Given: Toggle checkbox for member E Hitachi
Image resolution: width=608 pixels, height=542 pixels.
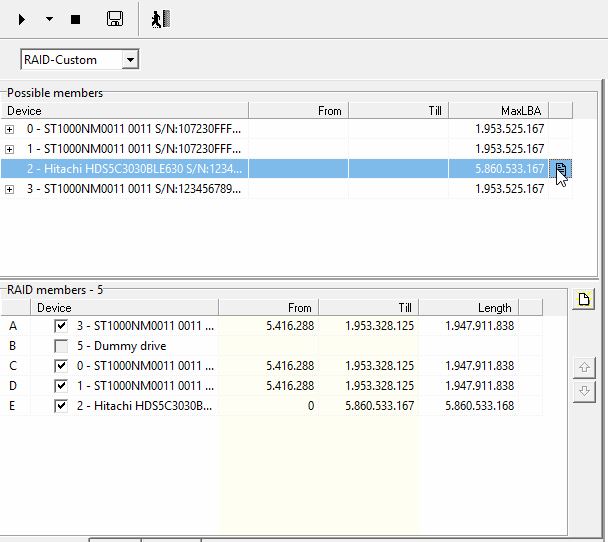Looking at the screenshot, I should click(62, 406).
